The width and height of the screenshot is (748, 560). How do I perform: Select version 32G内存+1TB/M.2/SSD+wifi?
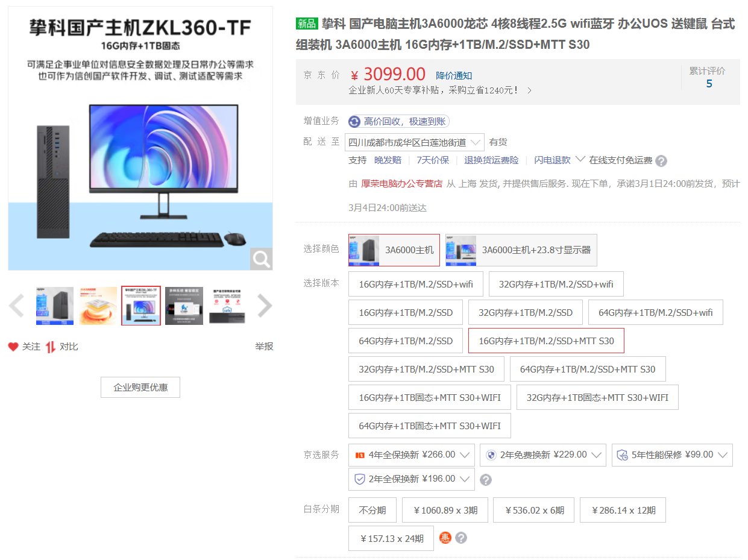(556, 284)
